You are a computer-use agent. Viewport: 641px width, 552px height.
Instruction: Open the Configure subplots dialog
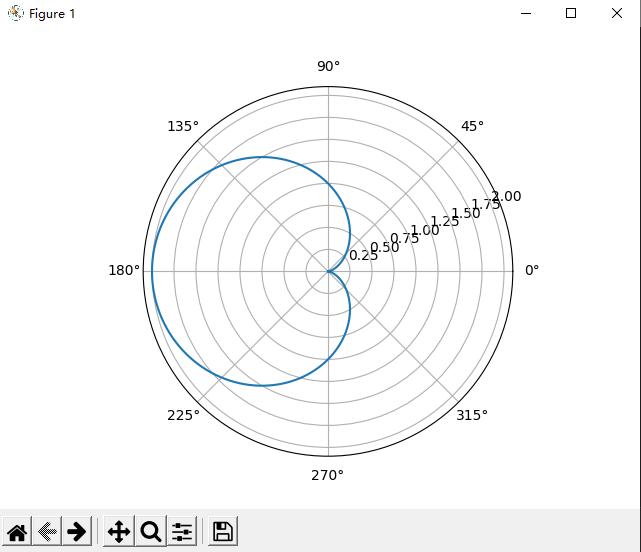[182, 532]
